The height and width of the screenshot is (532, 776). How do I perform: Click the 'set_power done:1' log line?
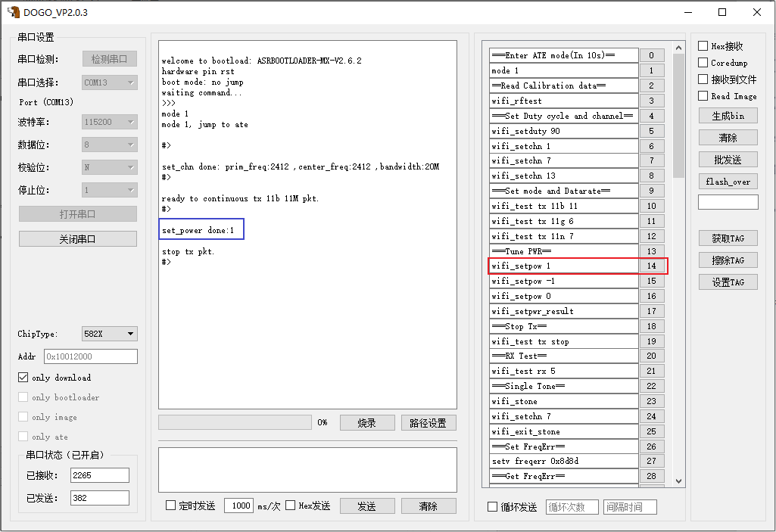198,230
